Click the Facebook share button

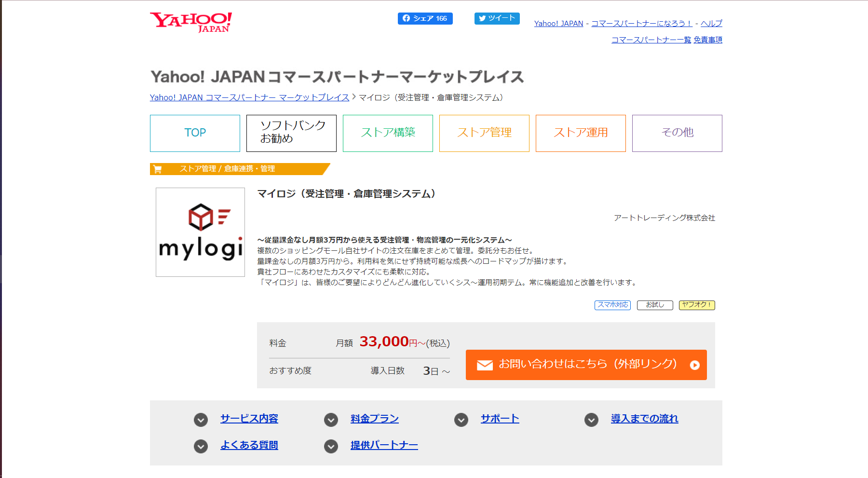(425, 18)
